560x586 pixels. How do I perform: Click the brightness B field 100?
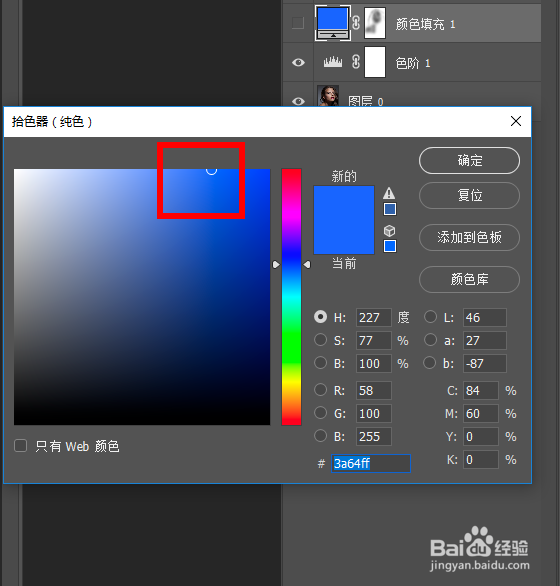click(374, 363)
